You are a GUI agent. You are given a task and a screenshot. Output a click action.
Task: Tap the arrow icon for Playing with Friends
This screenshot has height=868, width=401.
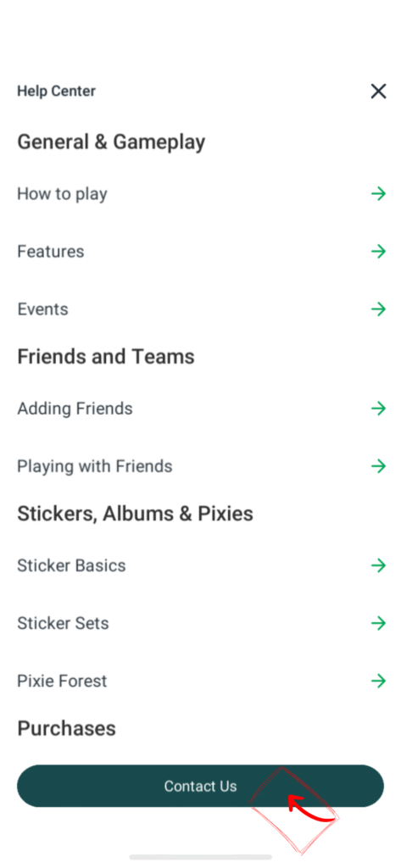click(x=378, y=466)
